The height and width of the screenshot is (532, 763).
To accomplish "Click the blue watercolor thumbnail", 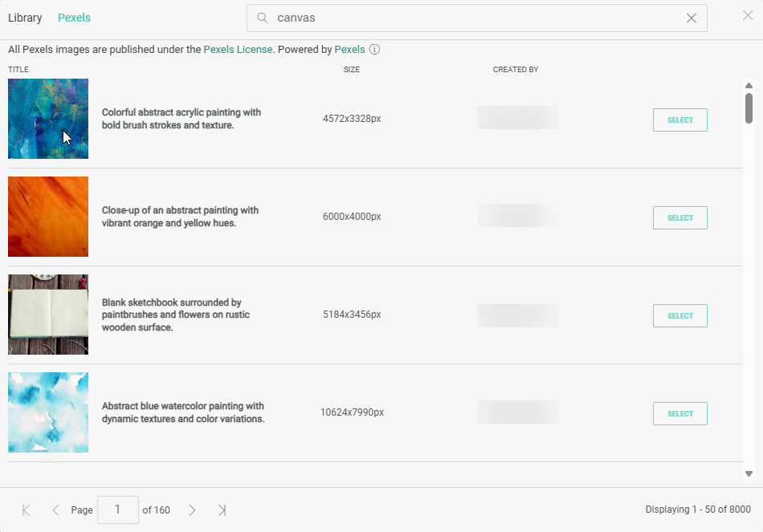I will 48,412.
